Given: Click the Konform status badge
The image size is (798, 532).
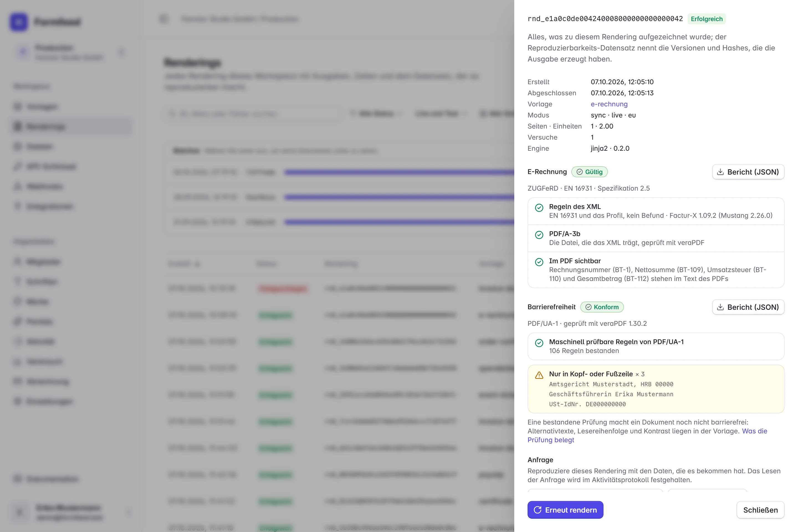Looking at the screenshot, I should (x=602, y=307).
